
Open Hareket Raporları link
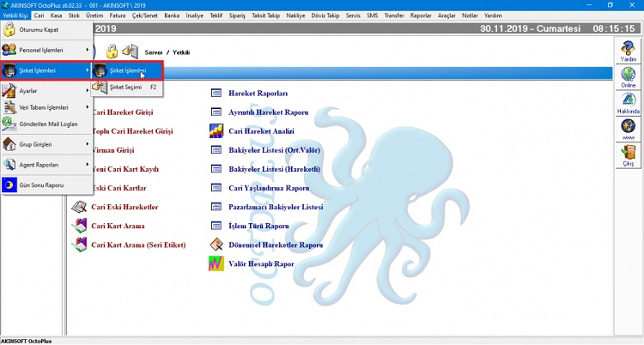[258, 93]
